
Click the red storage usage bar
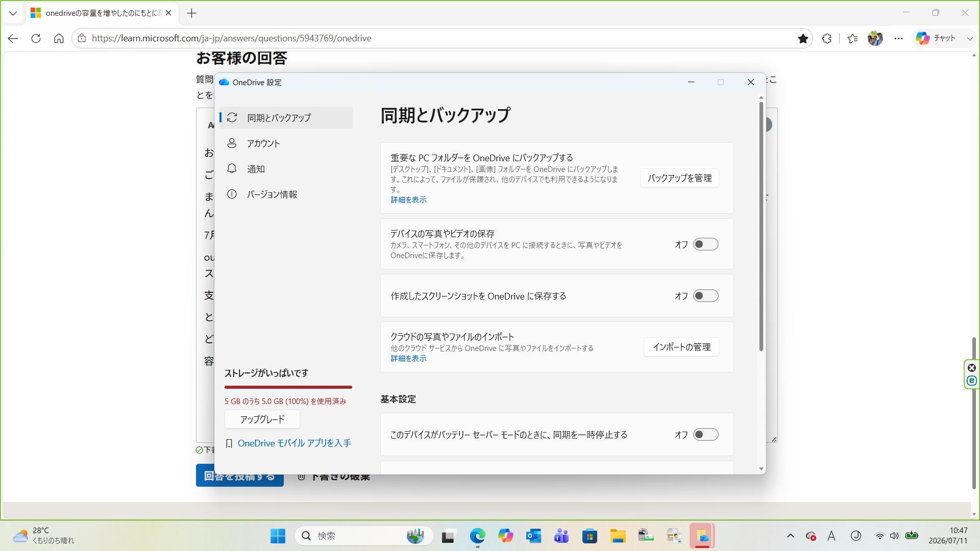tap(288, 387)
